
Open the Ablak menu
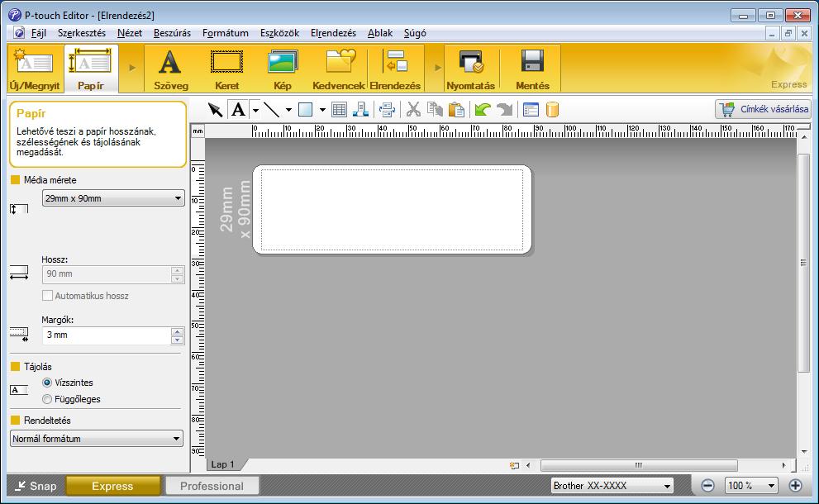point(380,33)
